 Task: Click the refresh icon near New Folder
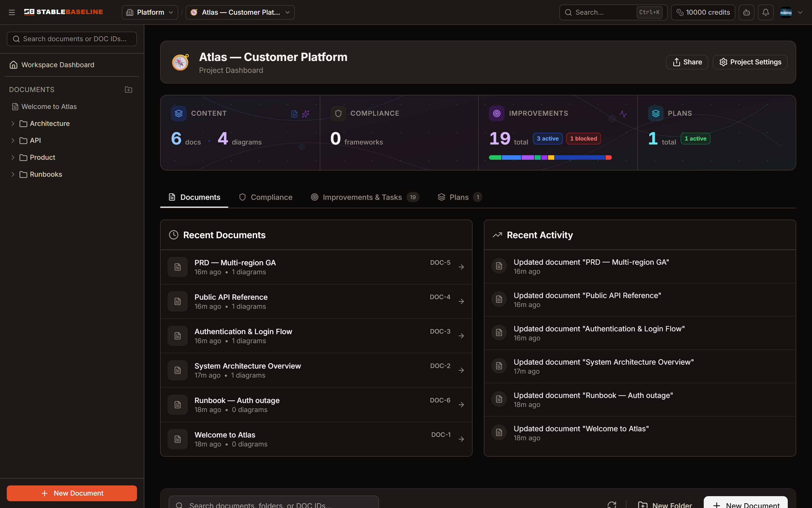pos(612,505)
